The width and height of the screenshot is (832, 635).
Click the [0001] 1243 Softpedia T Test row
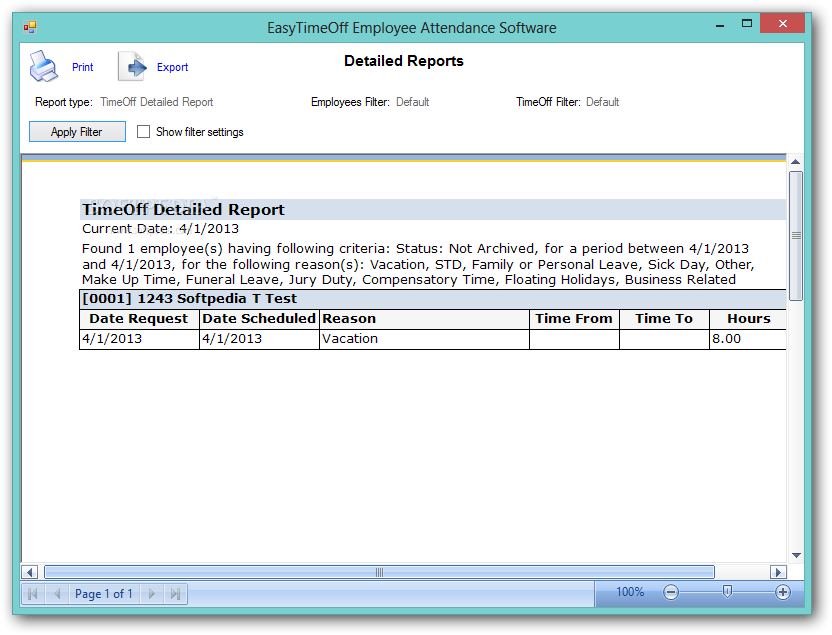coord(433,299)
